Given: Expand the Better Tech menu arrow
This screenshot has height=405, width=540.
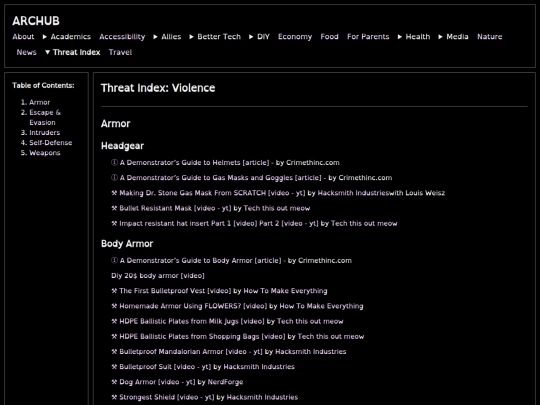Looking at the screenshot, I should click(191, 37).
